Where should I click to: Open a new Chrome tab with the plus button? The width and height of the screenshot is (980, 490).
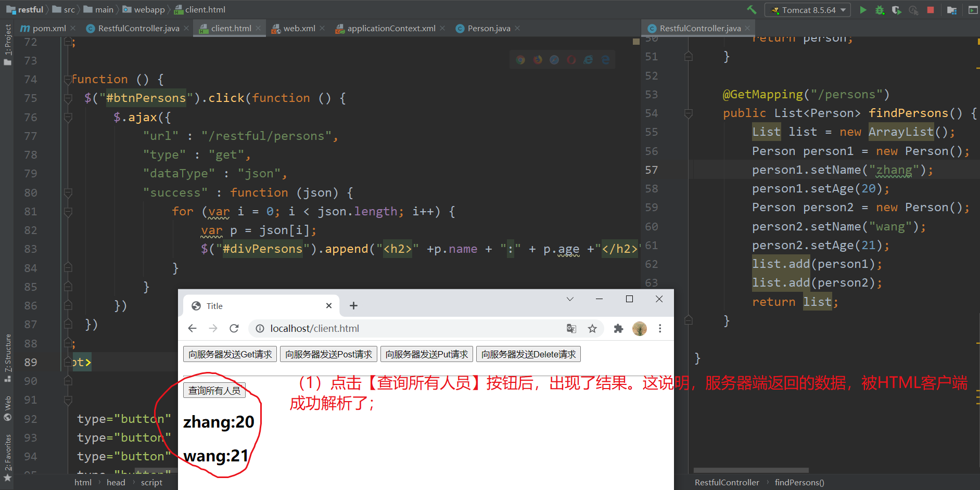(x=353, y=305)
